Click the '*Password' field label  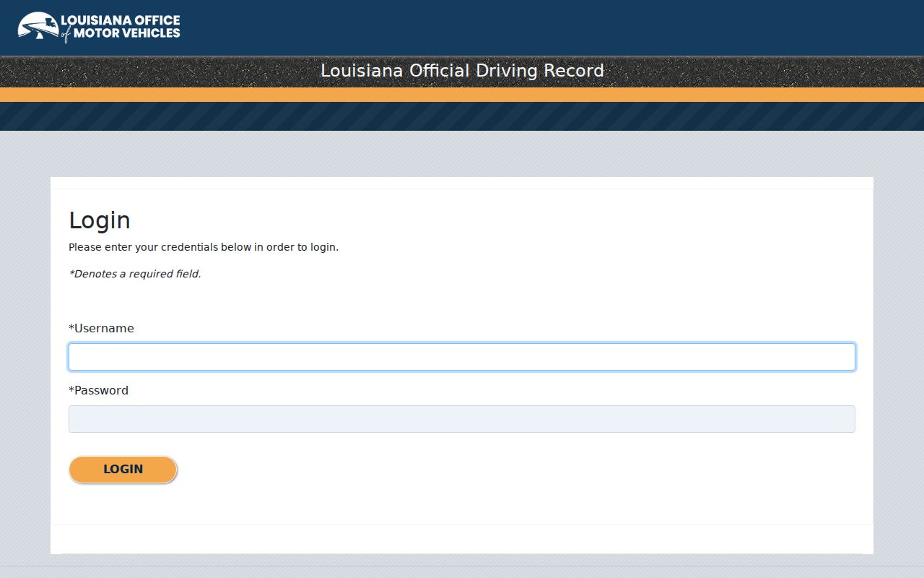pos(98,390)
